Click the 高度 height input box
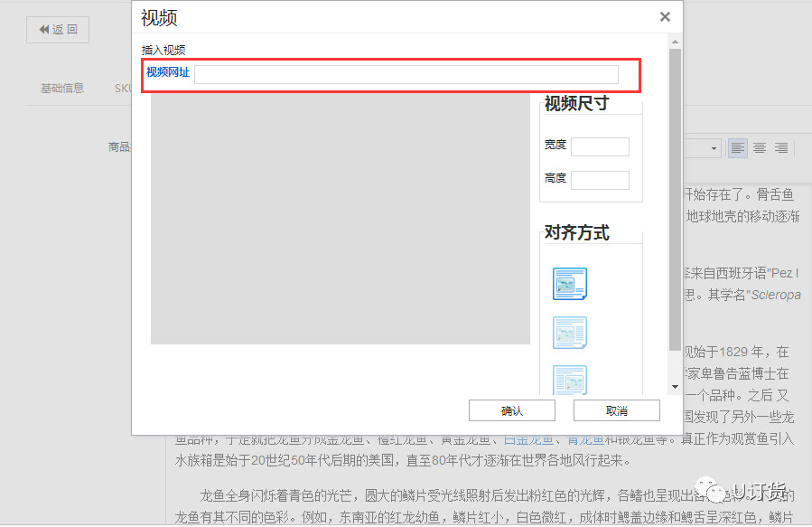Screen dimensions: 812x527 click(600, 180)
